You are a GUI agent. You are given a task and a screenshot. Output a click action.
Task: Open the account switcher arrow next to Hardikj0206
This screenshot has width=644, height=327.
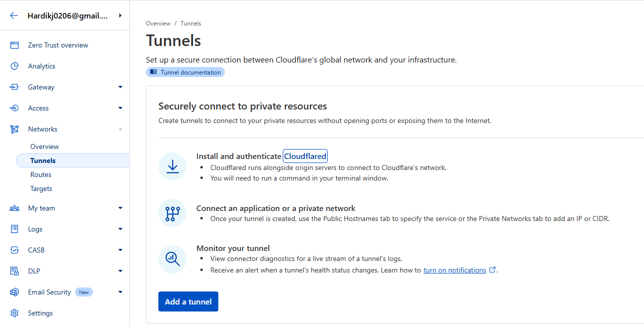click(120, 15)
